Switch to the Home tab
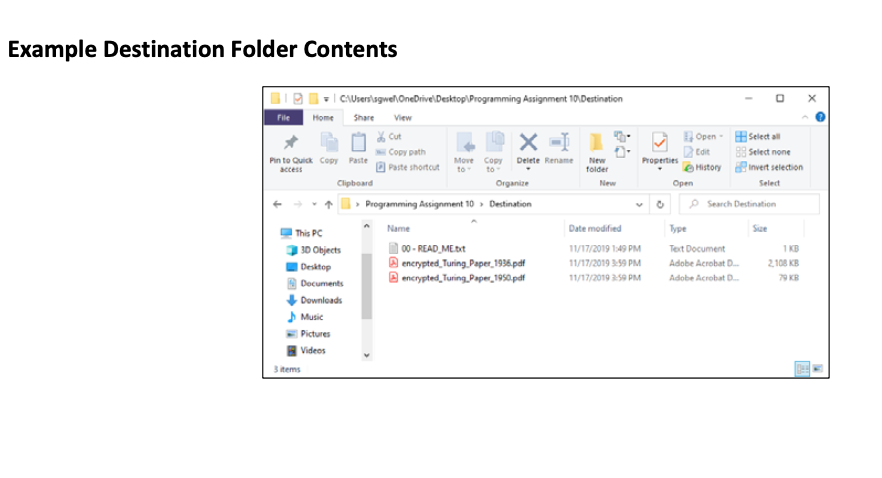Screen dimensions: 882x478 pos(323,118)
